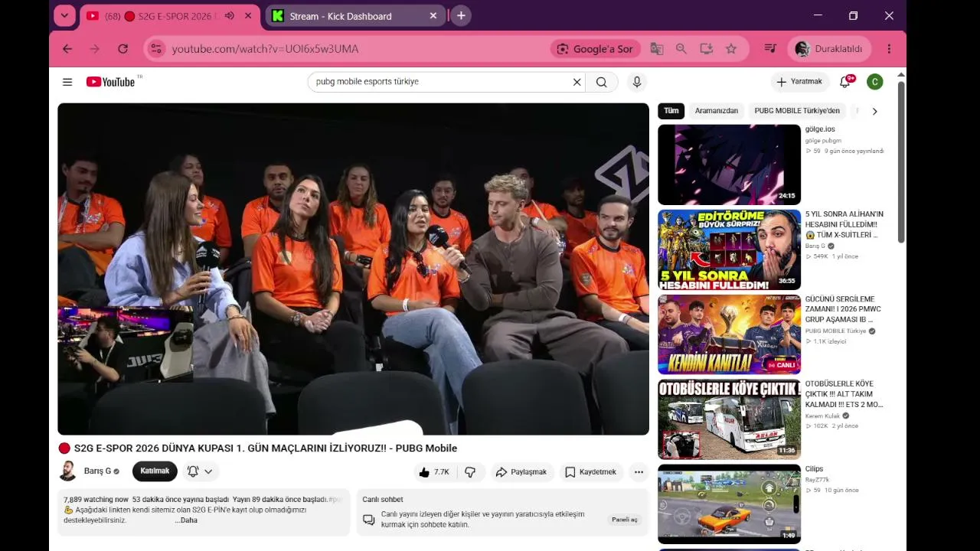Open 5 YIL SONRA ALİHAN'IN video title

click(844, 225)
